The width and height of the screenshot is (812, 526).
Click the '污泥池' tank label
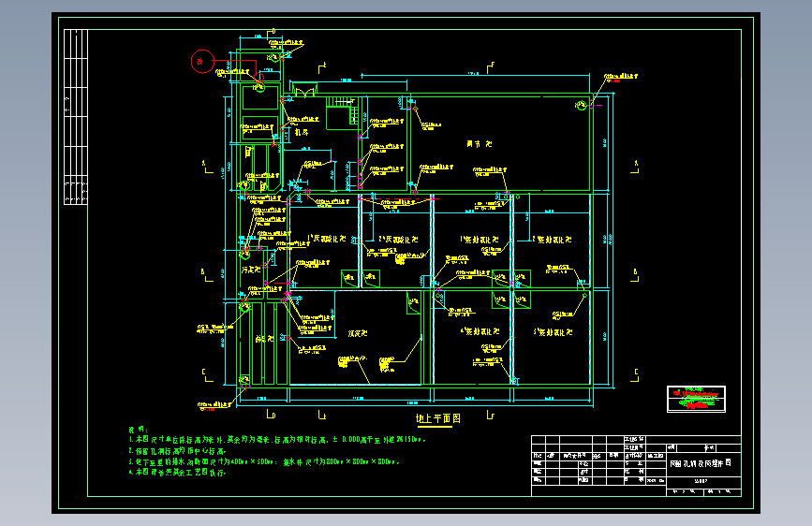251,270
